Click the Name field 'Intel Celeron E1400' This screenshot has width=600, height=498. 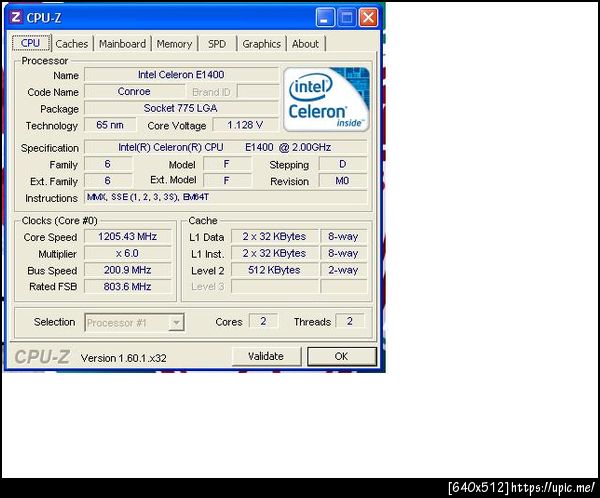click(x=181, y=75)
